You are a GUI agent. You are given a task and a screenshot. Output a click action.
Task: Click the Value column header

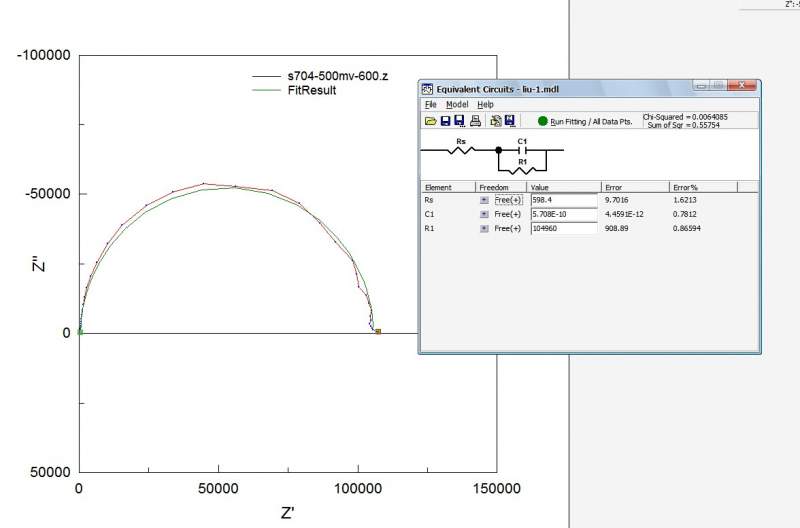point(564,187)
